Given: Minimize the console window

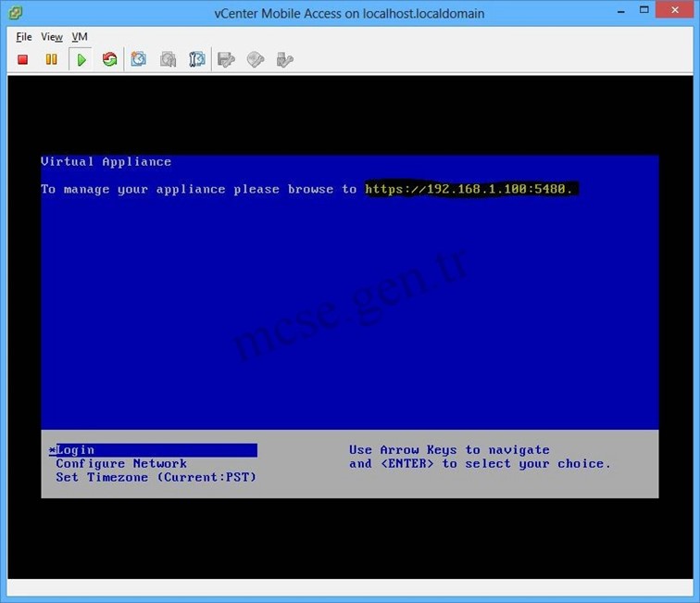Looking at the screenshot, I should point(621,11).
